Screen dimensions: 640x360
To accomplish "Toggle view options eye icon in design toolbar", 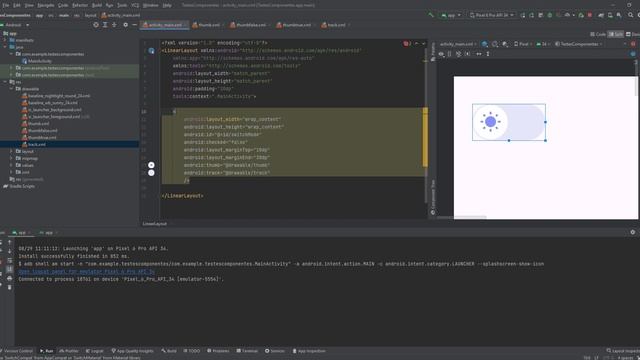I will 441,54.
